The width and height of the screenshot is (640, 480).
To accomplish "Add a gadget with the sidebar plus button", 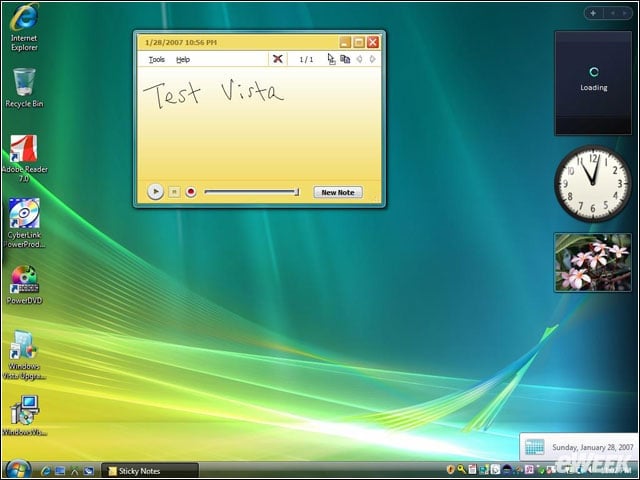I will (x=593, y=13).
